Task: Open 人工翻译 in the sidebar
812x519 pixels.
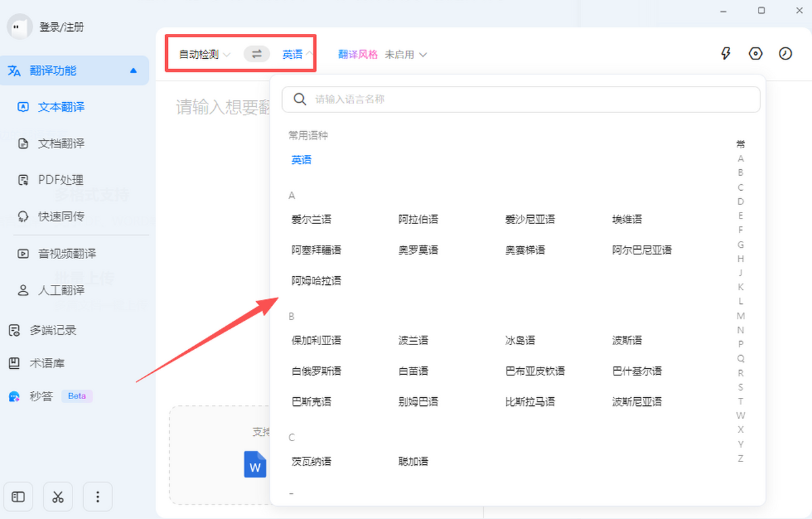Action: (x=61, y=290)
